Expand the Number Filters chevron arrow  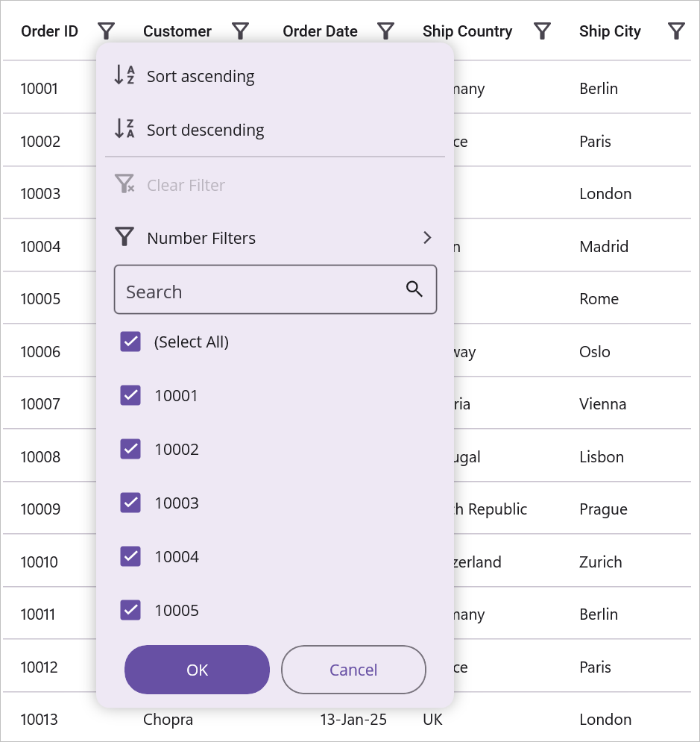[428, 238]
